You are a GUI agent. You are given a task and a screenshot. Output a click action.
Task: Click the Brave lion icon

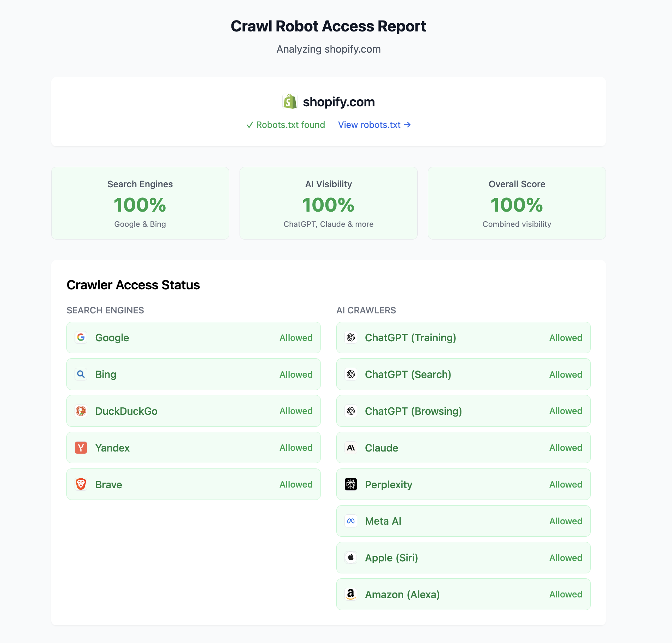pyautogui.click(x=81, y=484)
